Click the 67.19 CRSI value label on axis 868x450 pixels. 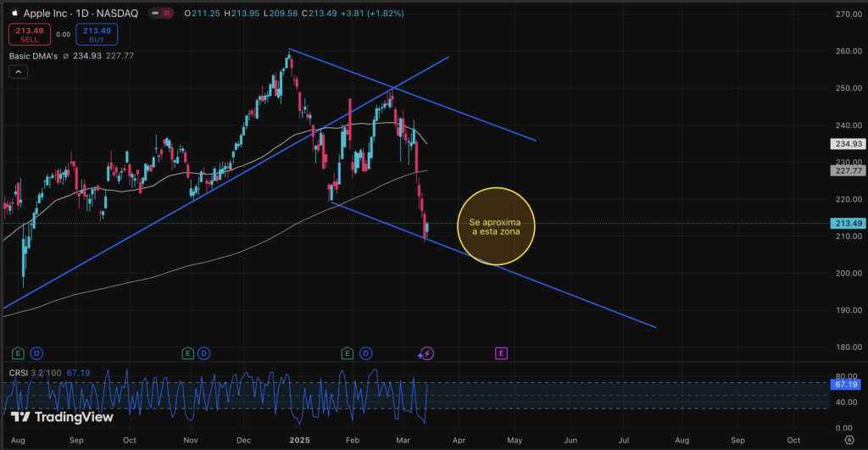(849, 385)
